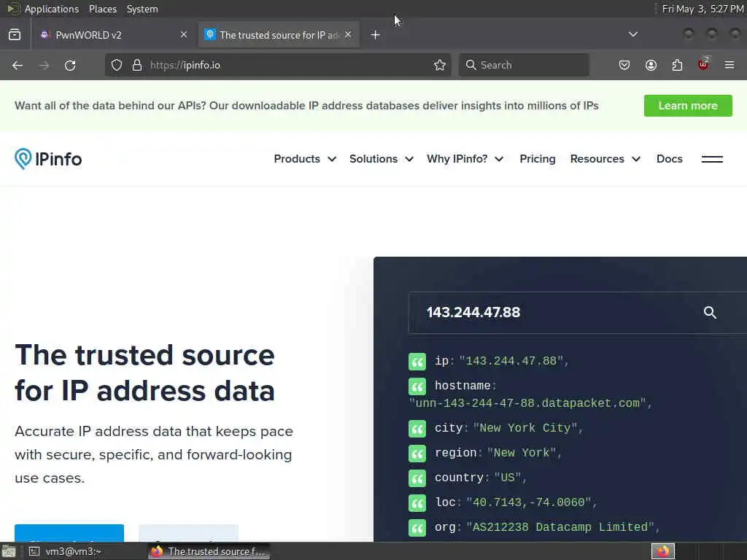Screen dimensions: 747x560
Task: Click the quote icon beside city
Action: coord(417,429)
